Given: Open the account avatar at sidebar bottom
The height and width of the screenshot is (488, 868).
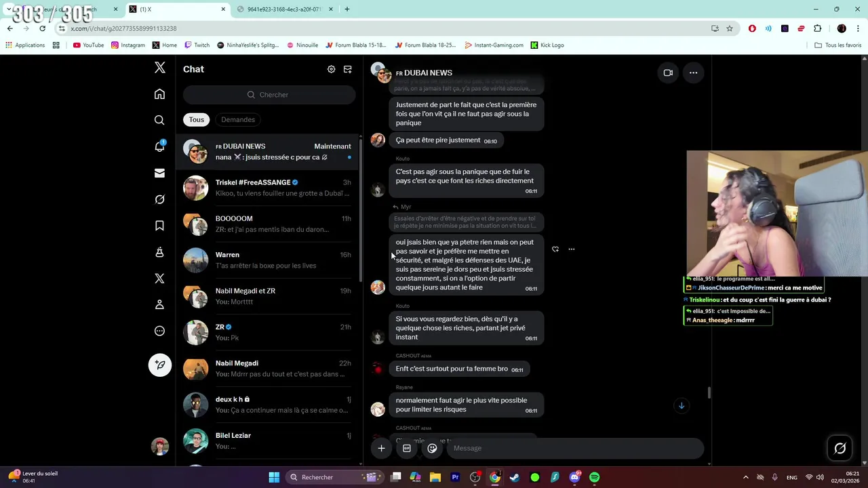Looking at the screenshot, I should click(x=160, y=447).
